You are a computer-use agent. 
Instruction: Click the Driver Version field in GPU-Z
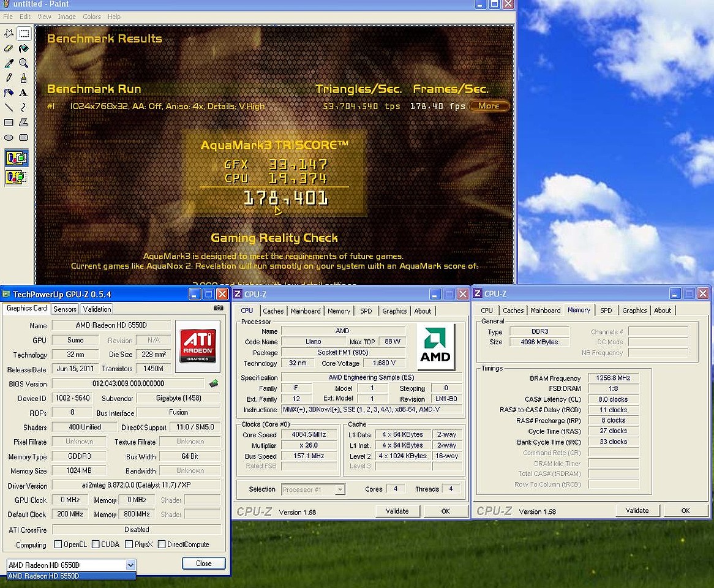[x=136, y=485]
